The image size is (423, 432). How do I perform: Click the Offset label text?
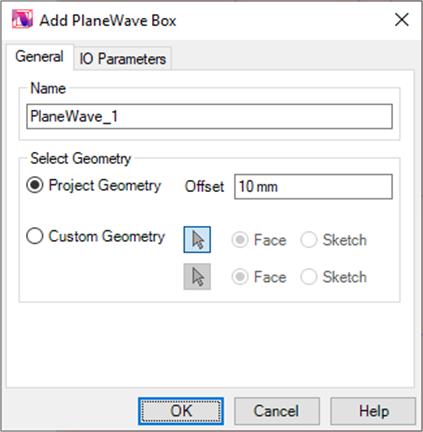click(x=204, y=187)
